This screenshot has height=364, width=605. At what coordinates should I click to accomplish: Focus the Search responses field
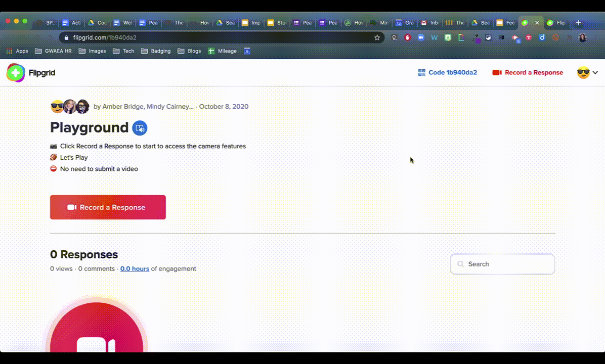502,264
